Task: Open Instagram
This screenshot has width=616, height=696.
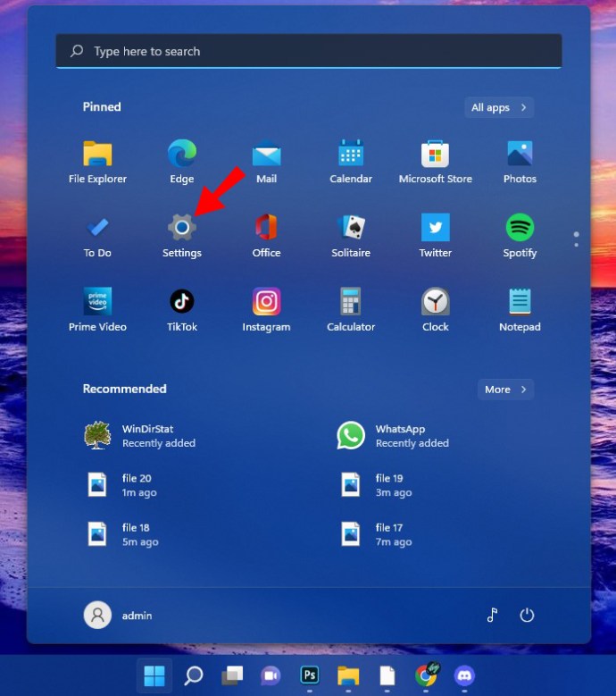Action: coord(266,310)
